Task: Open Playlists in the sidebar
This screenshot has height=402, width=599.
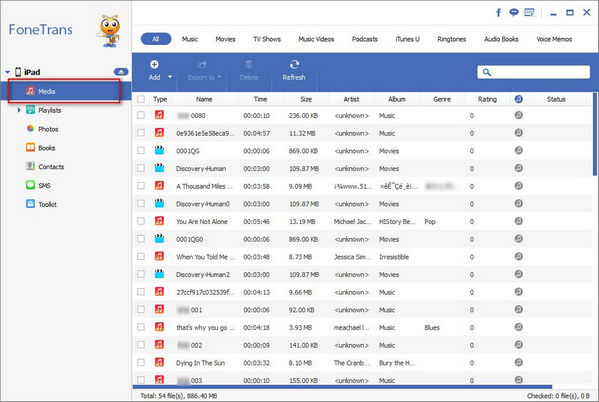Action: click(49, 110)
